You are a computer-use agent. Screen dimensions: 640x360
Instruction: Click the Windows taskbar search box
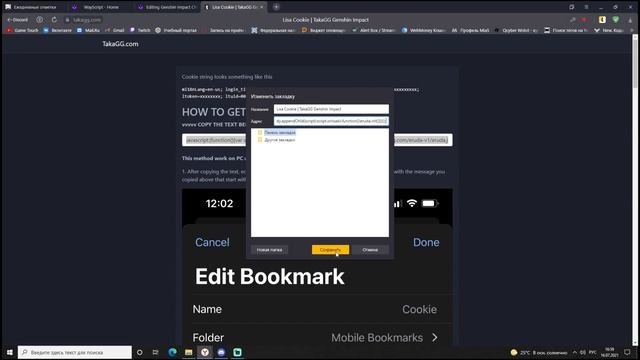pos(75,352)
